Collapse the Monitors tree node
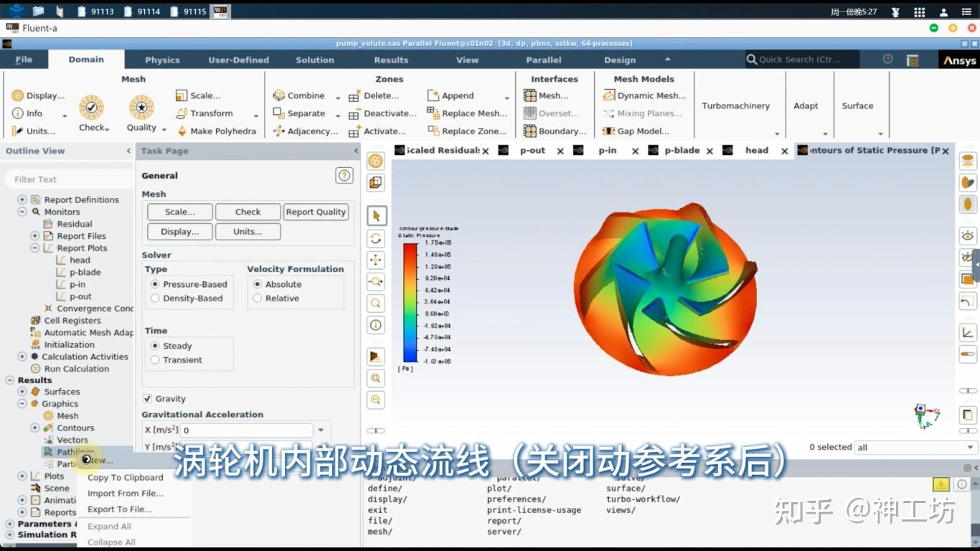The width and height of the screenshot is (980, 551). coord(22,212)
